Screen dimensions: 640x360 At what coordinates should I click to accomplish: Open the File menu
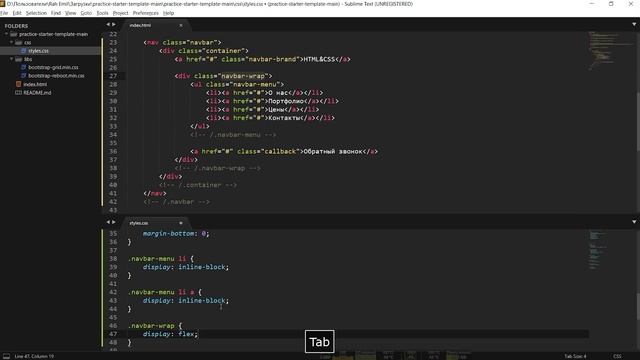tap(4, 13)
